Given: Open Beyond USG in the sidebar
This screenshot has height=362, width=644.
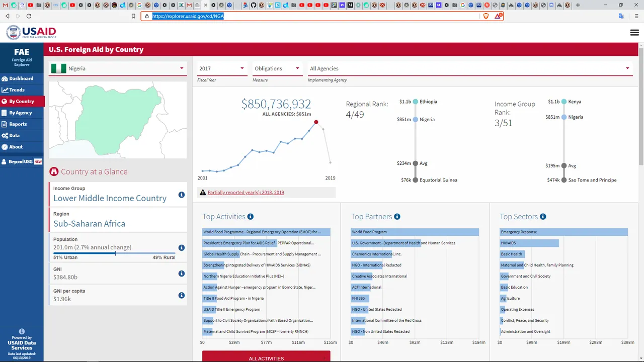Looking at the screenshot, I should click(22, 162).
